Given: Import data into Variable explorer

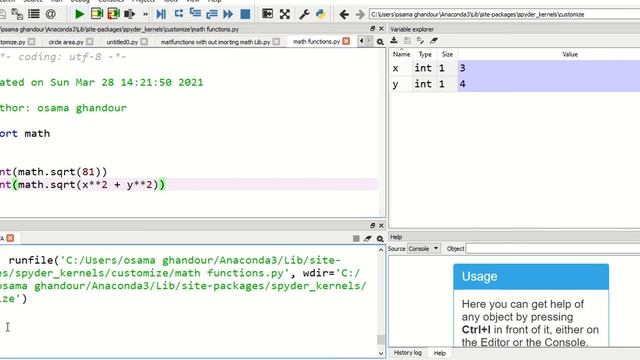Looking at the screenshot, I should tap(394, 40).
